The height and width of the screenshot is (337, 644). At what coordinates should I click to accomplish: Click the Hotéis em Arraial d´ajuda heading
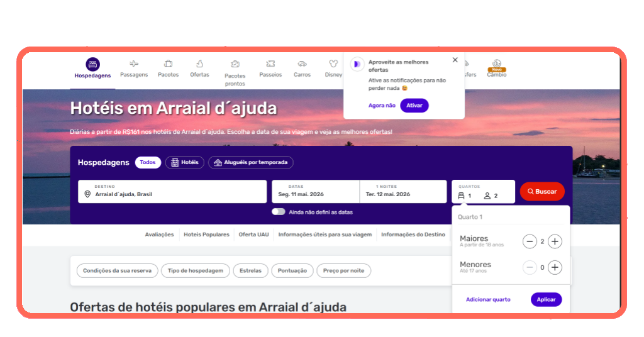174,108
